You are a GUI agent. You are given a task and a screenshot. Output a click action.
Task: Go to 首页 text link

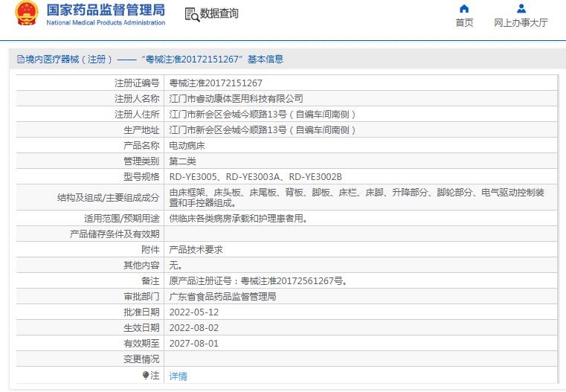464,23
